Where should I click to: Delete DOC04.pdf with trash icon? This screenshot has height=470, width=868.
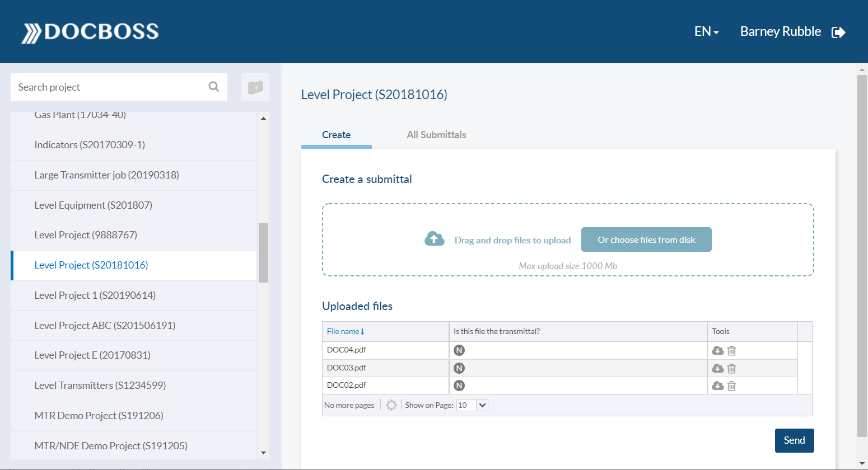(731, 351)
